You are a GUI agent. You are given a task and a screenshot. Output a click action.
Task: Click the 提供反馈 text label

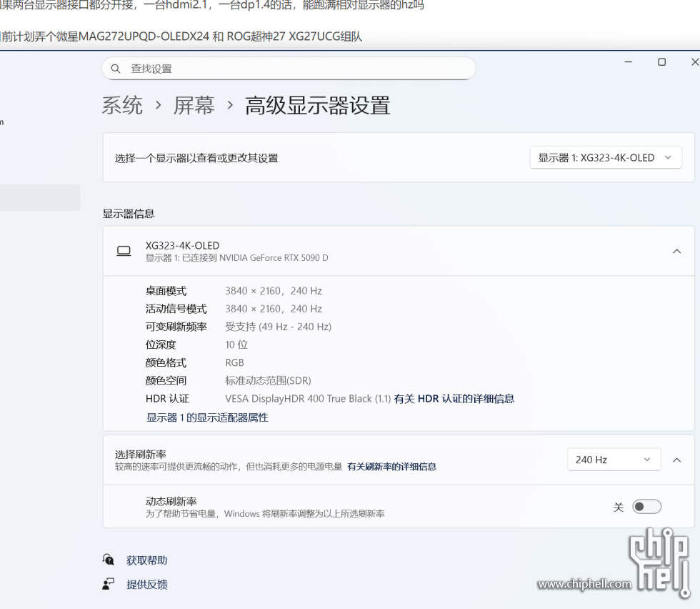click(146, 584)
